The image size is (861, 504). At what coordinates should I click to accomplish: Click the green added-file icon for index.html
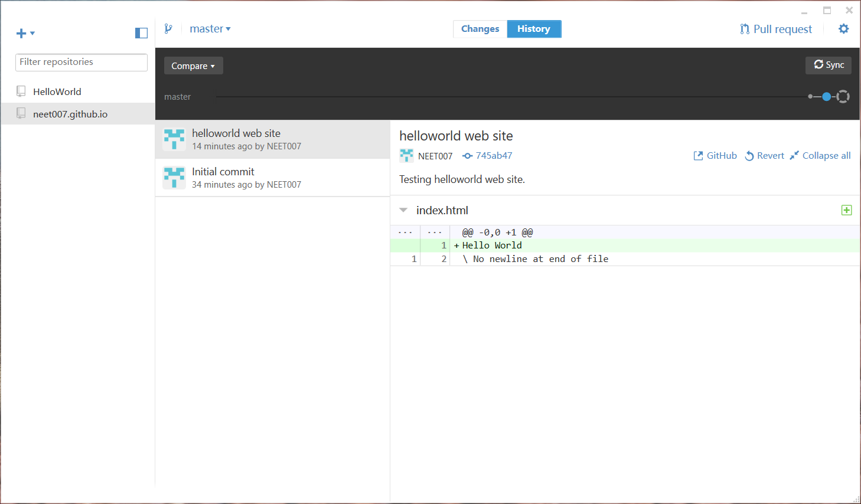(846, 210)
